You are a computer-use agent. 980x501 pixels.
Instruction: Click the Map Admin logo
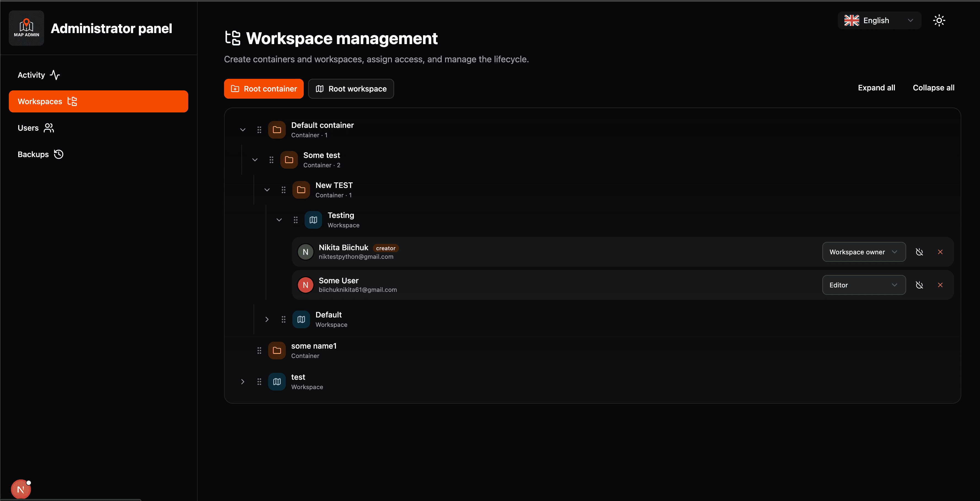tap(26, 28)
